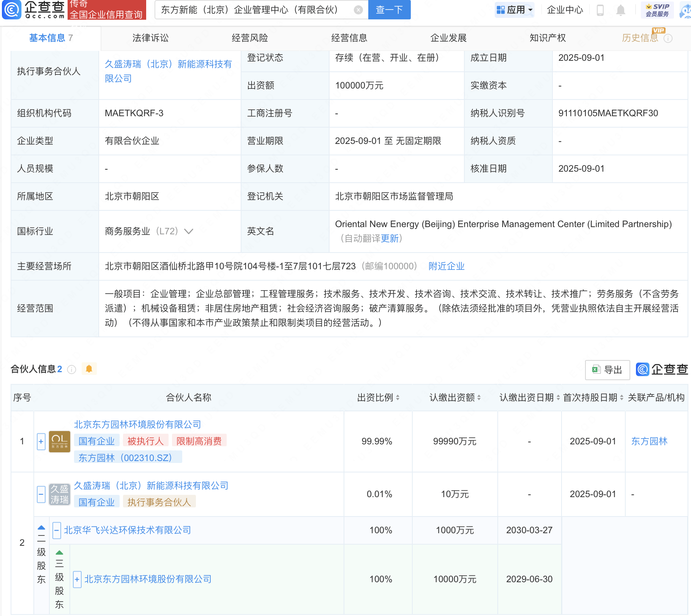The height and width of the screenshot is (616, 691).
Task: Open the 应用 dropdown menu
Action: [x=514, y=10]
